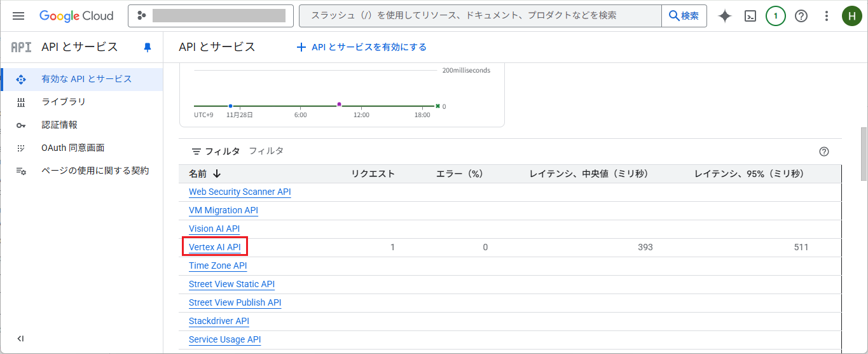This screenshot has height=354, width=868.
Task: Open the account avatar H
Action: 852,16
